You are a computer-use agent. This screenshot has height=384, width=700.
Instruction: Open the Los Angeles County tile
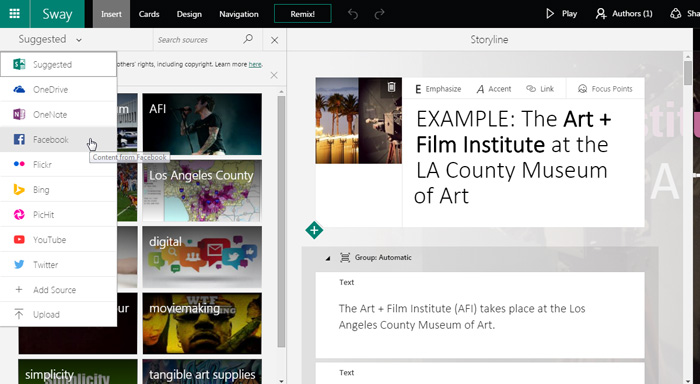tap(202, 191)
